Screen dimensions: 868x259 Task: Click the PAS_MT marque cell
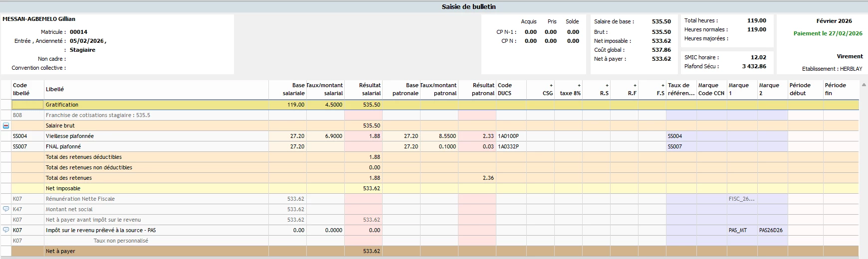coord(742,230)
